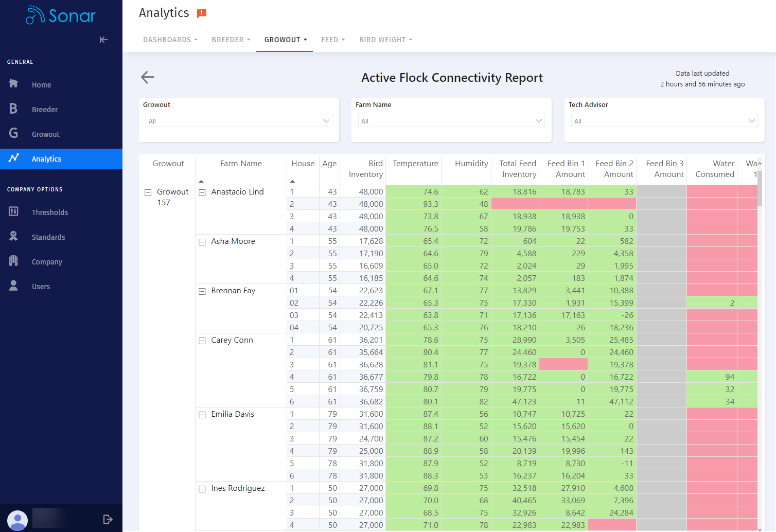The width and height of the screenshot is (776, 532).
Task: Open the Breeder tab menu
Action: (x=231, y=40)
